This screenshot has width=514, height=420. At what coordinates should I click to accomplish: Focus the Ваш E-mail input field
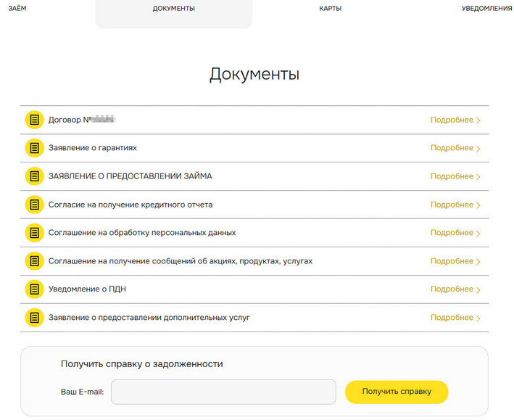tap(223, 392)
